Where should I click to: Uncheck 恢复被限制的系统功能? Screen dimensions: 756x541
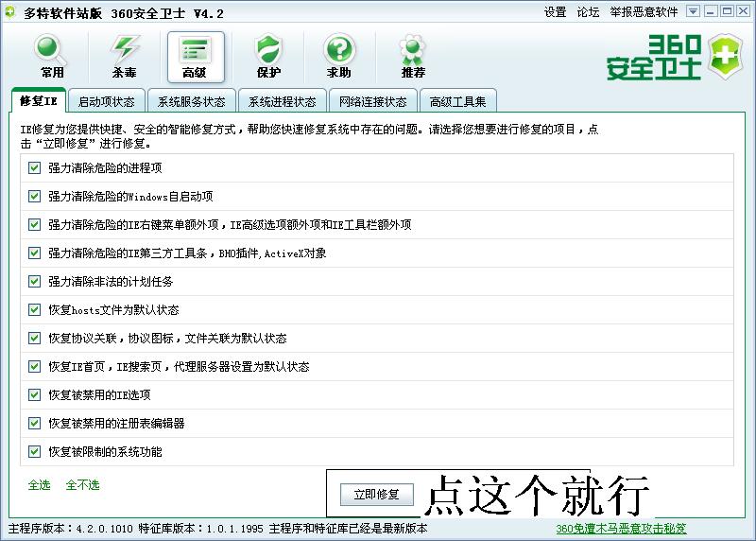[34, 452]
